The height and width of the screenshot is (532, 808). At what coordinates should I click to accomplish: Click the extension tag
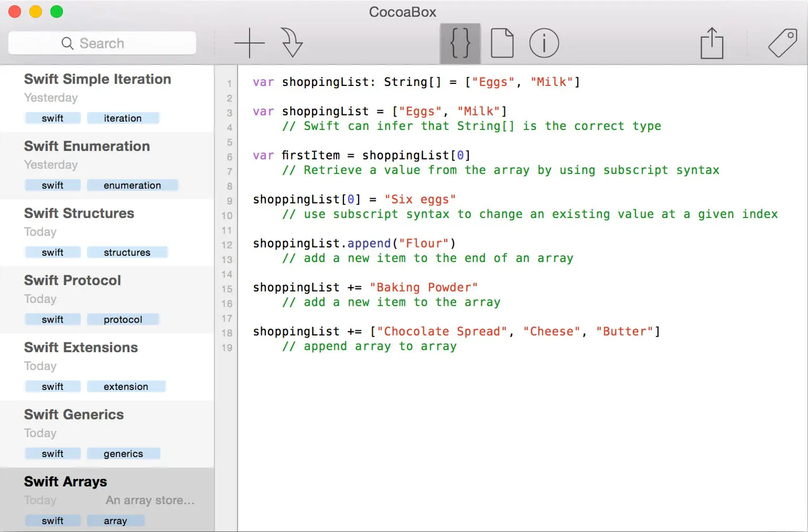tap(126, 387)
